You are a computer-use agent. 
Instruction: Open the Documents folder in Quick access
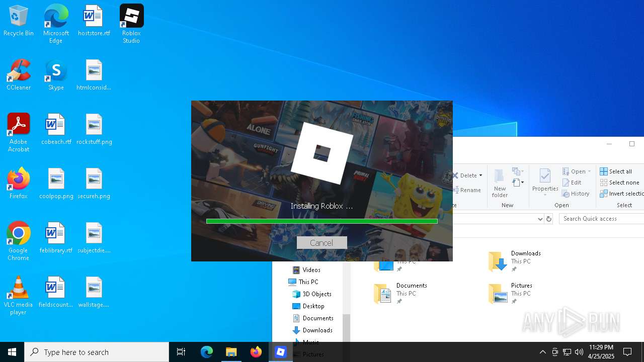coord(400,294)
